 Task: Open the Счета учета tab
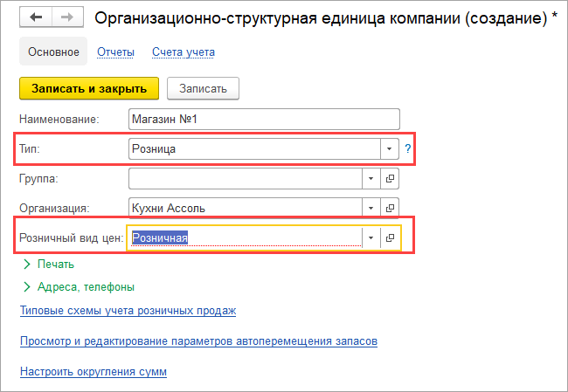(183, 52)
